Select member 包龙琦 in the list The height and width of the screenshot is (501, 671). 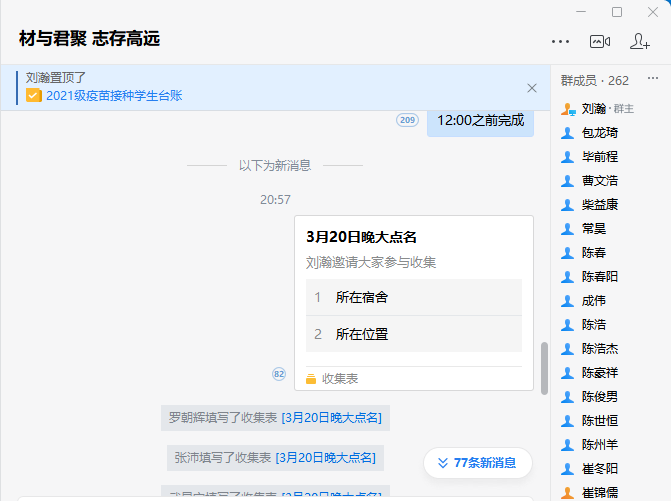tap(599, 132)
